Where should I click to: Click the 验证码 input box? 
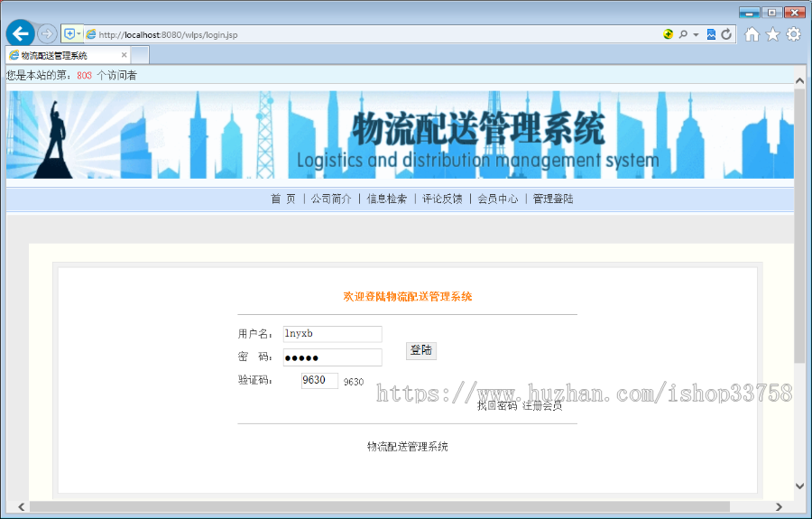[319, 380]
